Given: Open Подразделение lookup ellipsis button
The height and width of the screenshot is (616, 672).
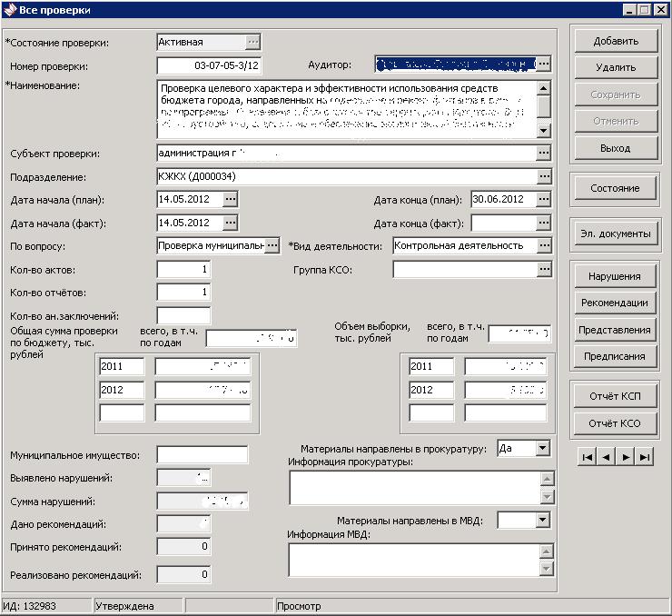Looking at the screenshot, I should point(544,176).
